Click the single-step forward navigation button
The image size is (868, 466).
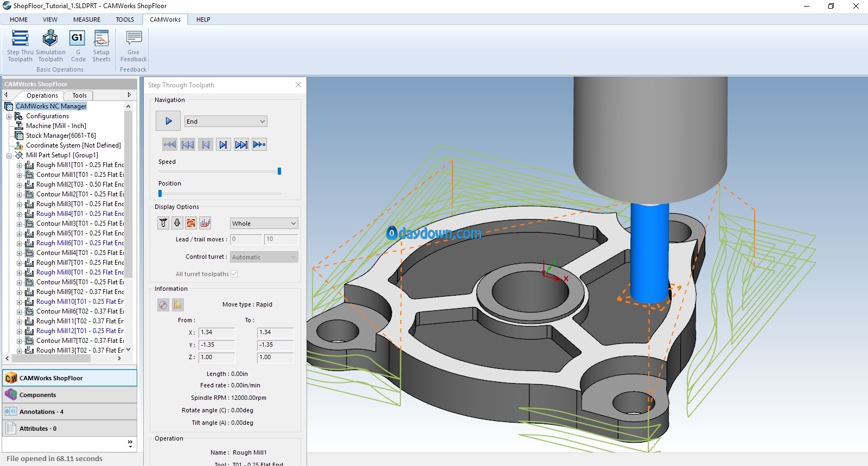[223, 144]
